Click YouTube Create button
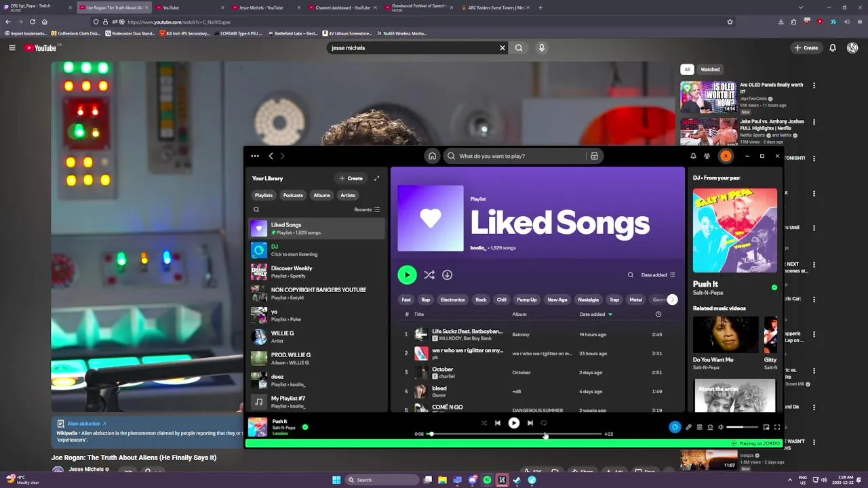Image resolution: width=868 pixels, height=488 pixels. point(806,48)
